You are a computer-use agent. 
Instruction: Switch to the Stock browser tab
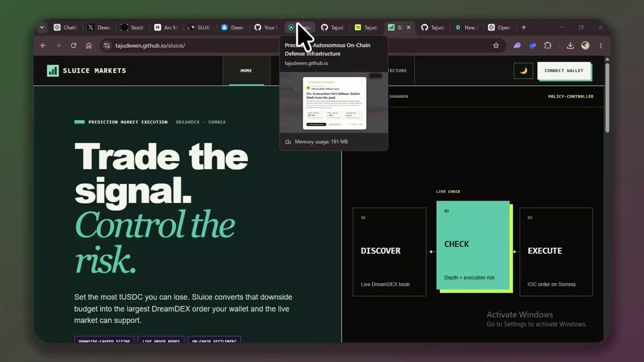[132, 27]
